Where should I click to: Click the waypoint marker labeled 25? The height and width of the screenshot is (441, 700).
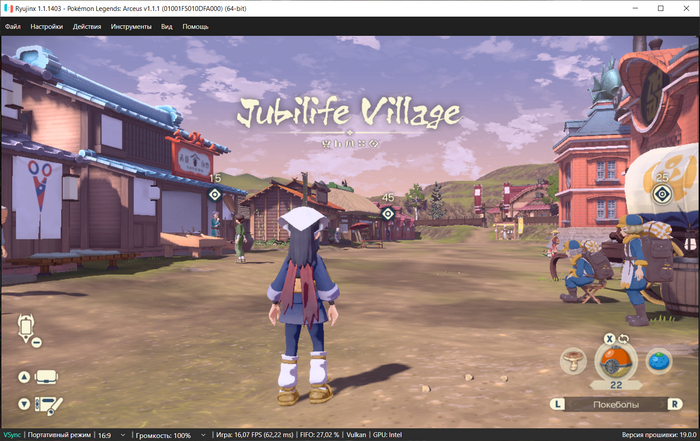(662, 194)
